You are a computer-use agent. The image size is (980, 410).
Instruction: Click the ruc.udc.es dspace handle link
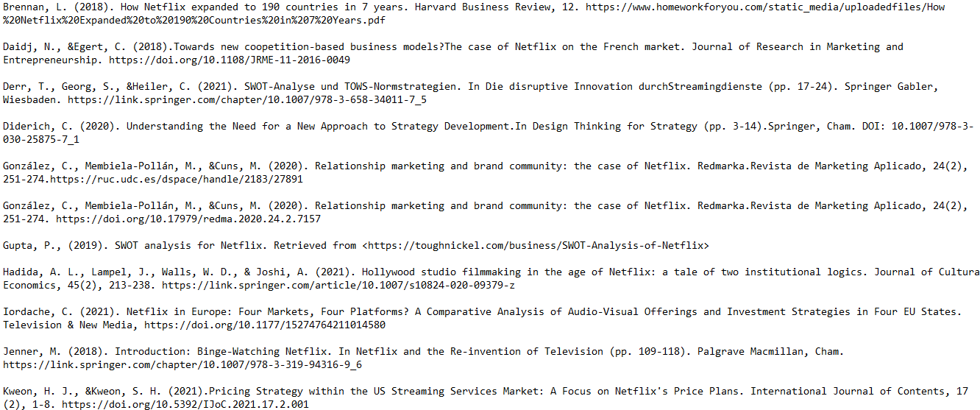pyautogui.click(x=177, y=179)
